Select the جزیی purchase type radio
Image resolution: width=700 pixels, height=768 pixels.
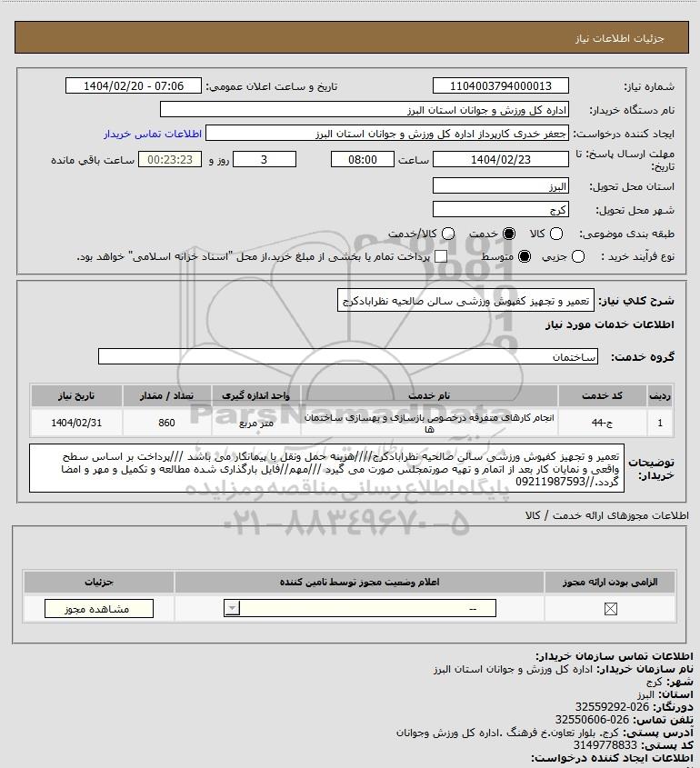coord(578,256)
